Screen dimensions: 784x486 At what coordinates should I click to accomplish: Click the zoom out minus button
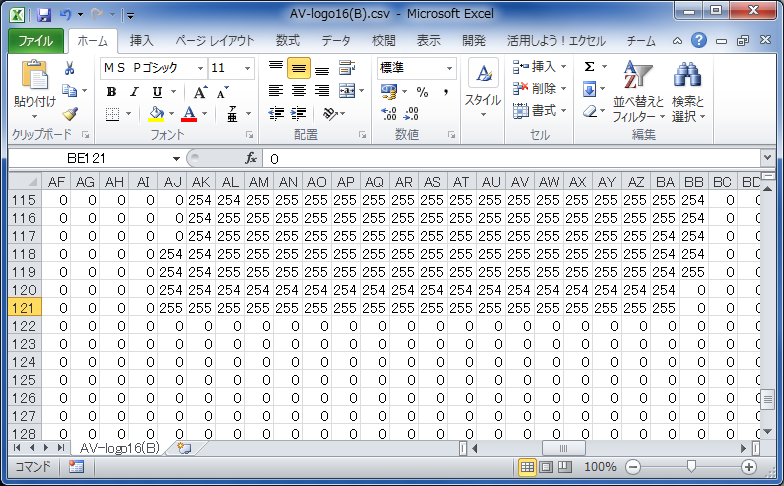[x=633, y=467]
